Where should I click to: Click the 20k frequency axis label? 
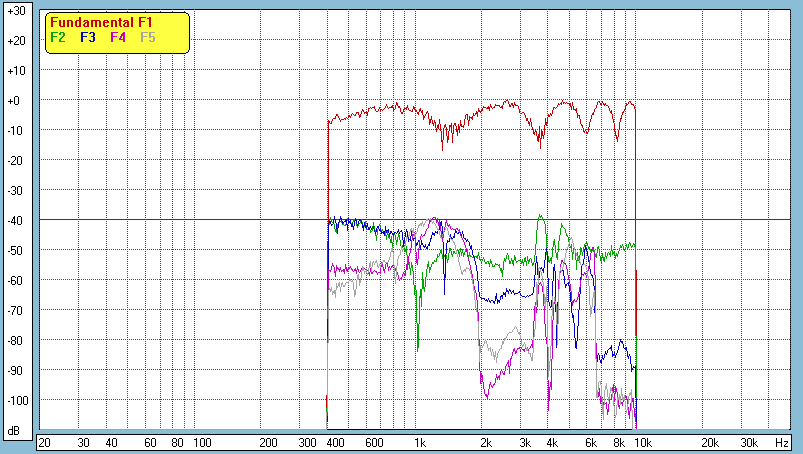point(709,442)
